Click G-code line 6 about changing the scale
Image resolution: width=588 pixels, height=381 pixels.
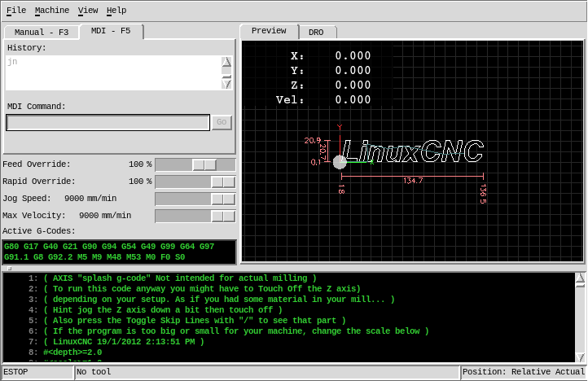click(236, 331)
